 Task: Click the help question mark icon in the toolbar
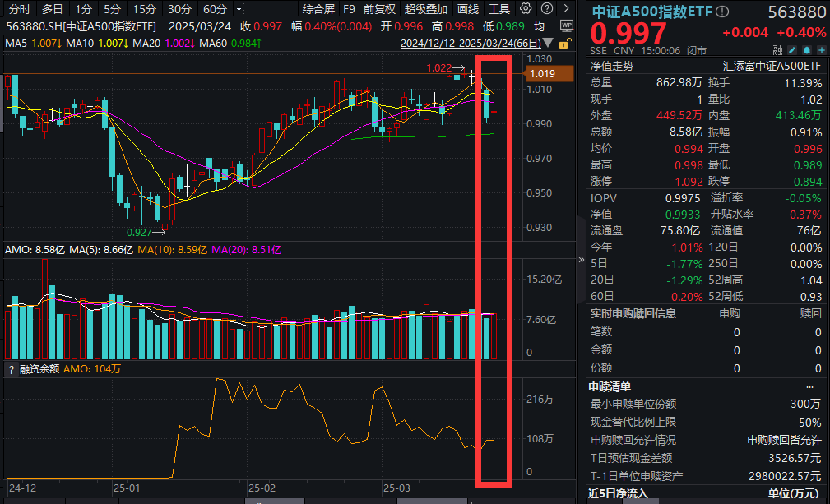(x=545, y=9)
